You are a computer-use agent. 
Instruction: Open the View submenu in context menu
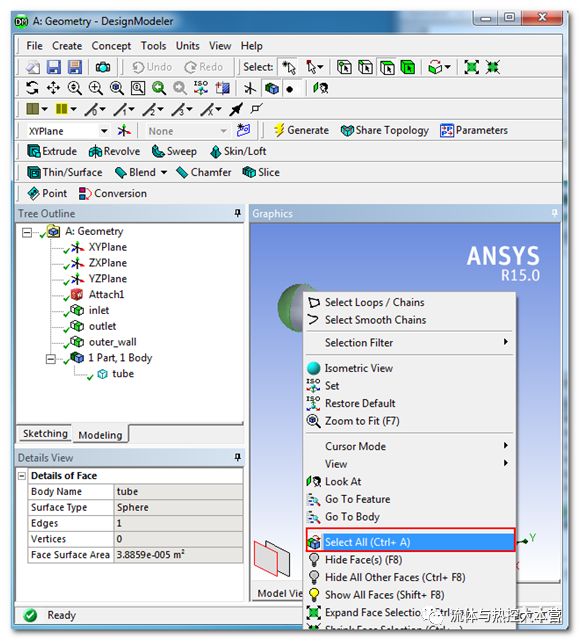tap(409, 464)
